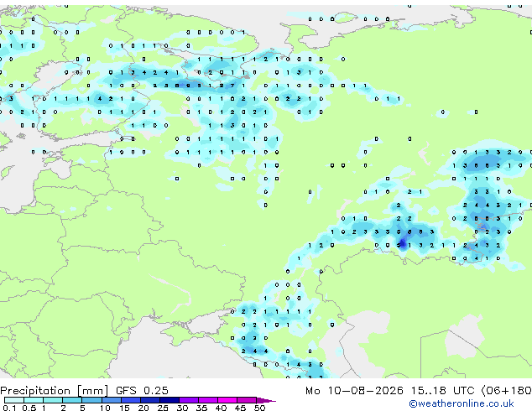Click the weatheronline.co.uk copyright link

pyautogui.click(x=462, y=403)
